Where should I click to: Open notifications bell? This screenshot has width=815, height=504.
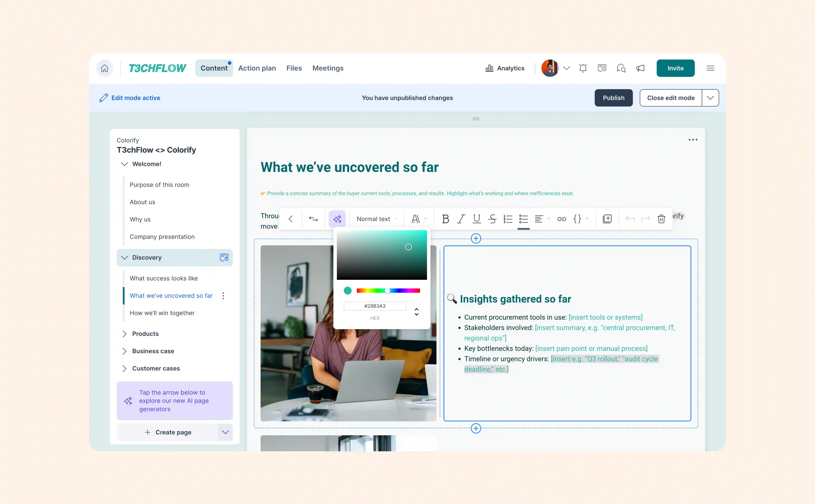point(583,68)
